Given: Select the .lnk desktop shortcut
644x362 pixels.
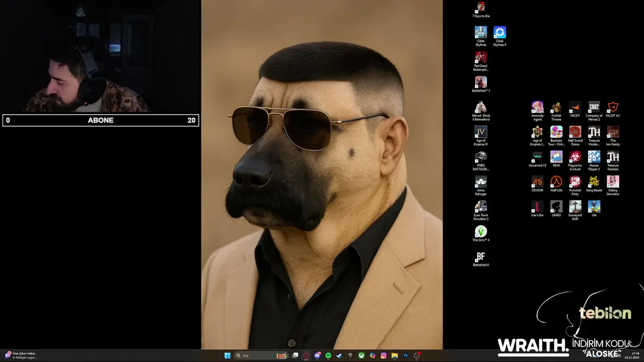Looking at the screenshot, I should (x=594, y=209).
